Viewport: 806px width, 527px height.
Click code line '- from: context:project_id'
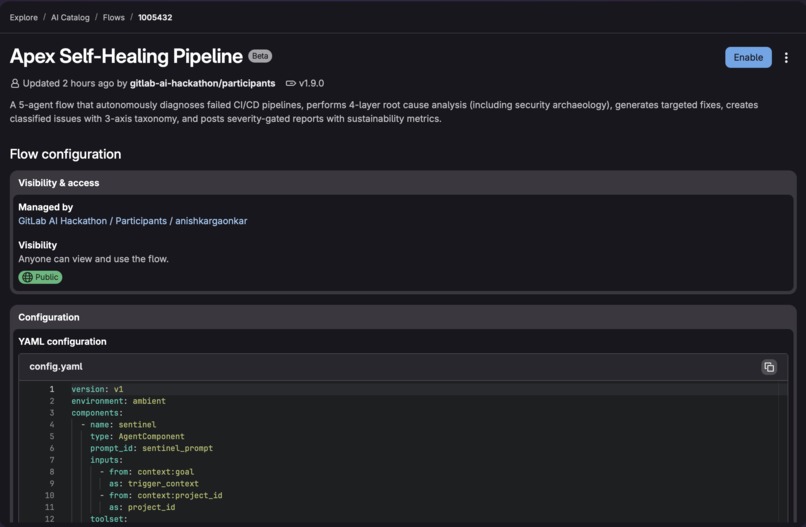coord(161,496)
